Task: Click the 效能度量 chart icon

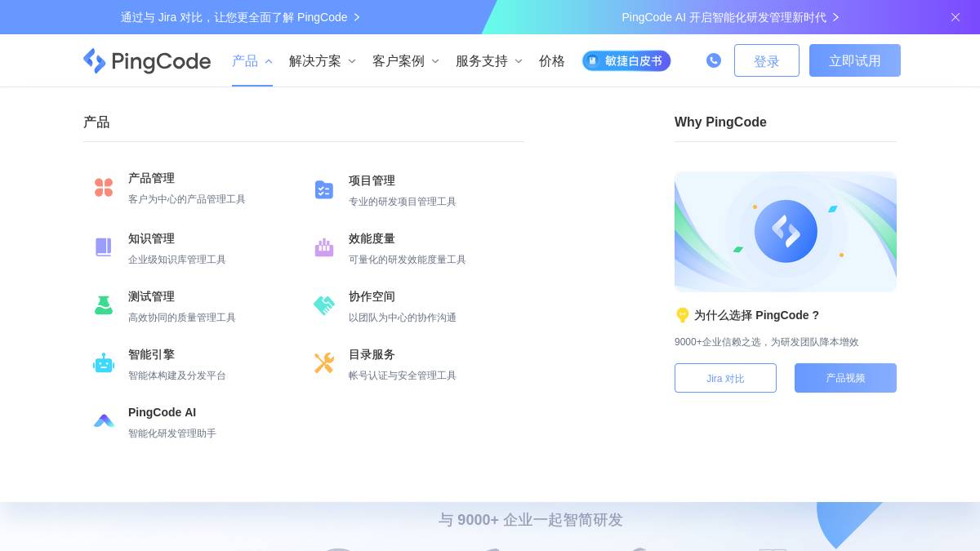Action: pyautogui.click(x=324, y=247)
